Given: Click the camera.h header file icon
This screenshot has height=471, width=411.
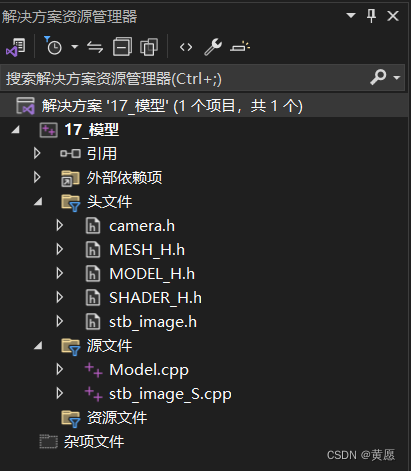Looking at the screenshot, I should coord(93,226).
